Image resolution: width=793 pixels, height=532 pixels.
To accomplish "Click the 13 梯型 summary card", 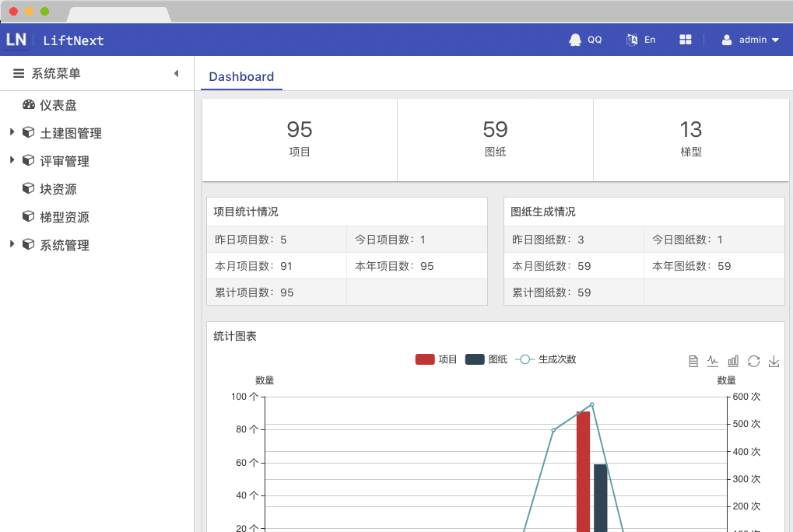I will click(691, 139).
